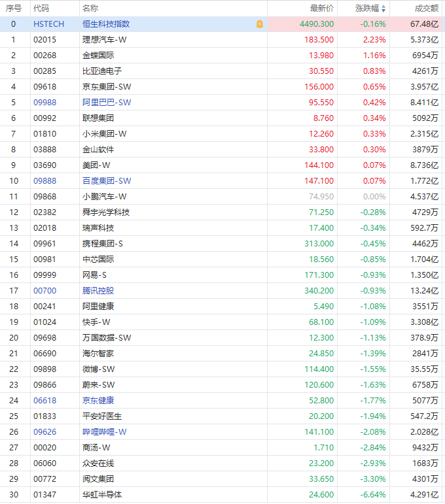Toggle sort arrows beside 涨跌幅 header
The height and width of the screenshot is (504, 445).
(x=383, y=8)
